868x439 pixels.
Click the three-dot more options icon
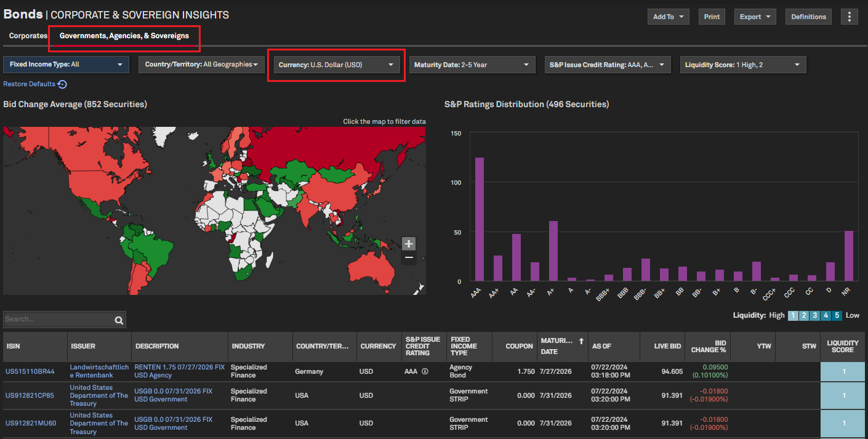[850, 17]
